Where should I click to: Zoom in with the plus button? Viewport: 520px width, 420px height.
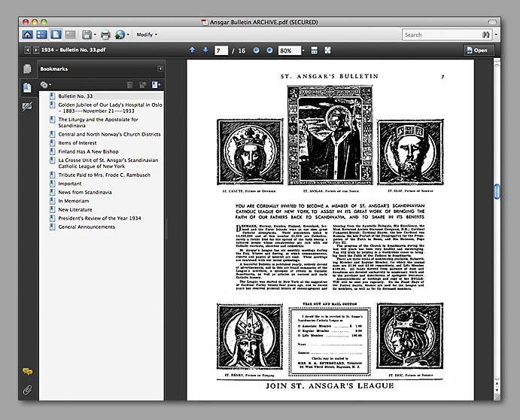(x=269, y=50)
